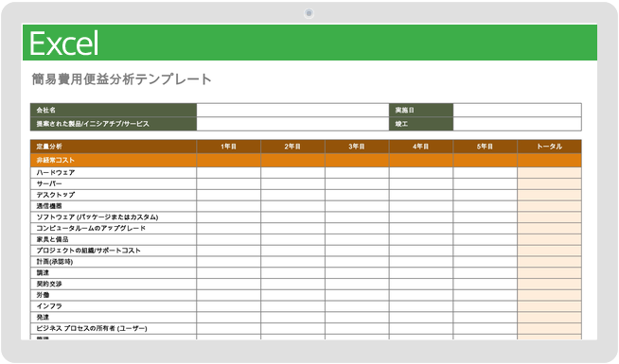The width and height of the screenshot is (619, 364).
Task: Click the tablet camera dot above the screen
Action: pyautogui.click(x=309, y=13)
